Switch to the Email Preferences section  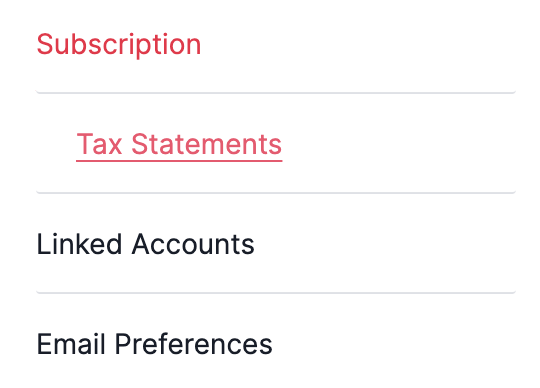154,344
